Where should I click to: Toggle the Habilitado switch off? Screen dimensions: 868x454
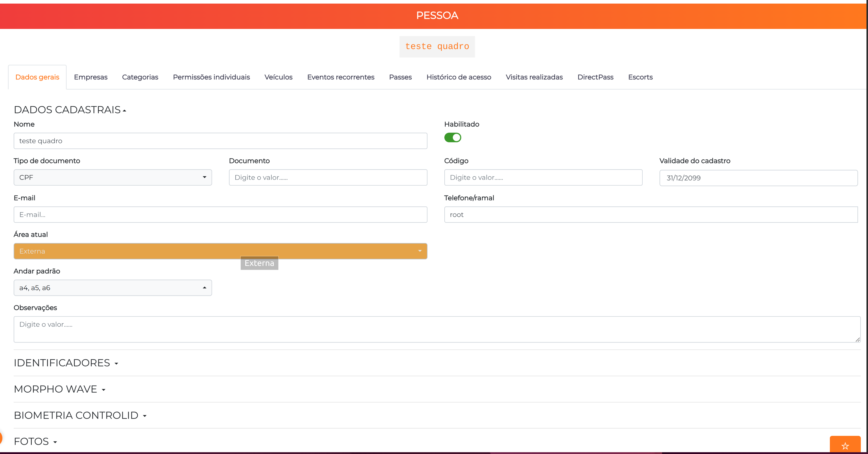coord(453,138)
